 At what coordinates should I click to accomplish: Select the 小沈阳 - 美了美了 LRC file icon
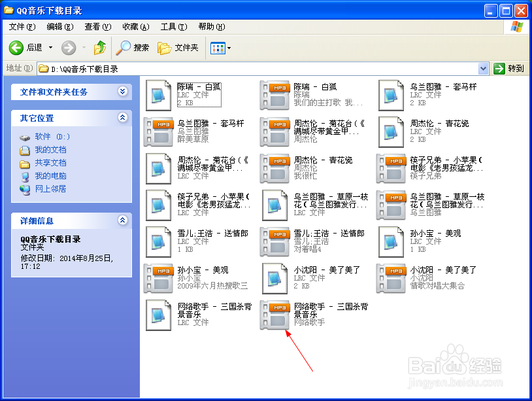point(274,279)
